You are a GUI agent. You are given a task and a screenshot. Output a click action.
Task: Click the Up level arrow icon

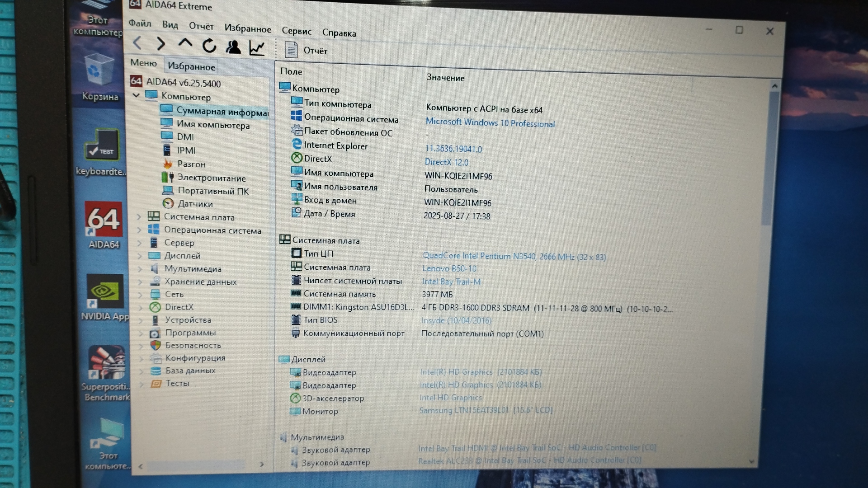185,43
